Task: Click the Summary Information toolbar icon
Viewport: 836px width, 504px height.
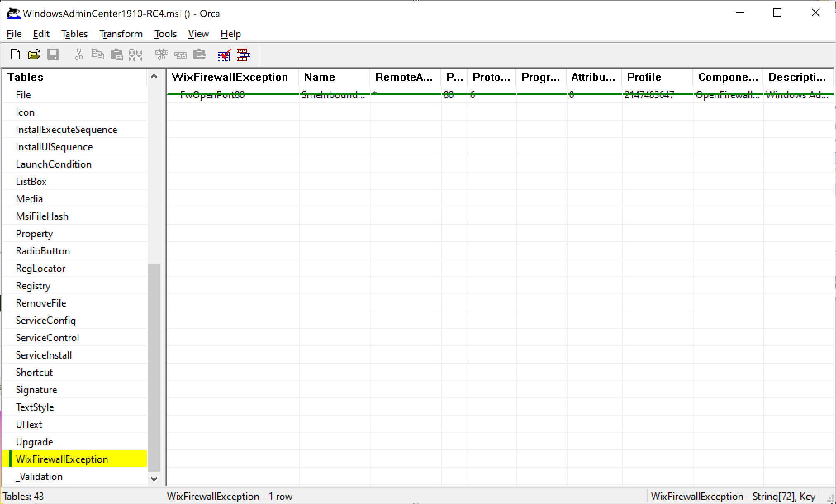Action: (244, 55)
